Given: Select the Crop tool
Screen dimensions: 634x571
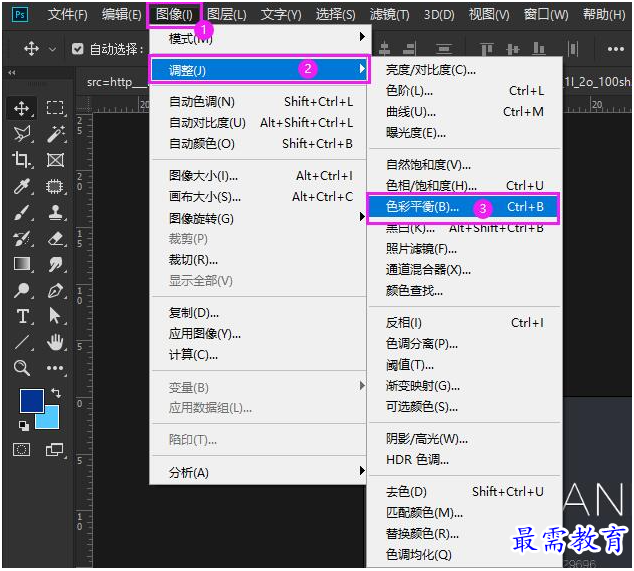Looking at the screenshot, I should click(x=21, y=160).
